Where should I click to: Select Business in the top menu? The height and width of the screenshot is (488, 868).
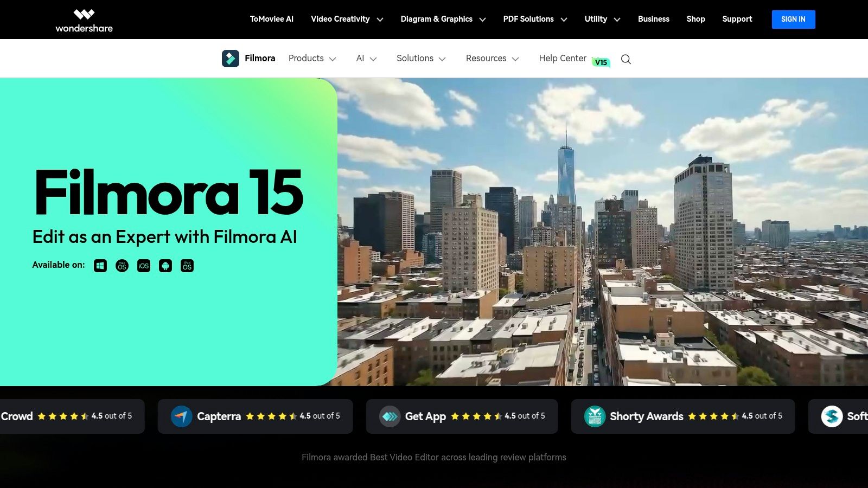point(653,19)
